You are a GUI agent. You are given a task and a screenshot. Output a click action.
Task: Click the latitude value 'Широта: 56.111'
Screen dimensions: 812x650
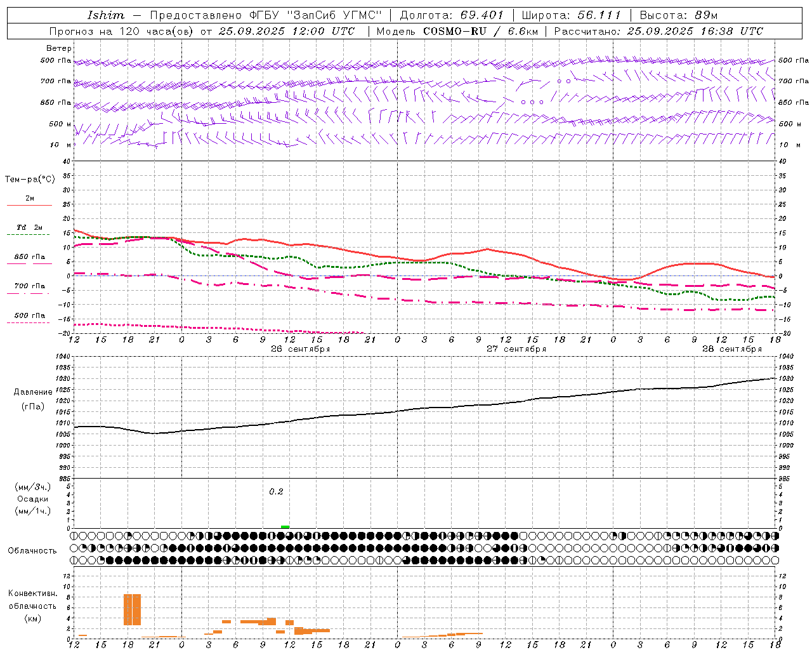(x=572, y=15)
